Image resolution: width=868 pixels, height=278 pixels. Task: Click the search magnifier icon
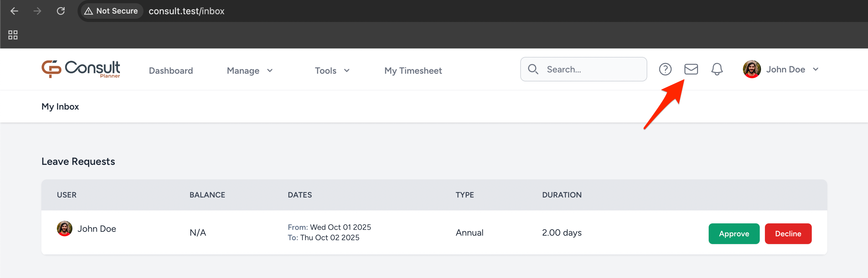click(533, 69)
